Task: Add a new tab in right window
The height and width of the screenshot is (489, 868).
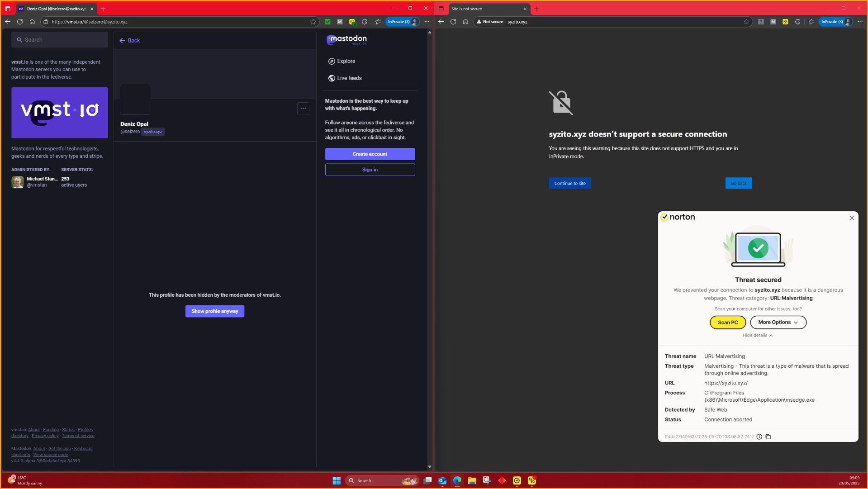Action: (x=536, y=9)
